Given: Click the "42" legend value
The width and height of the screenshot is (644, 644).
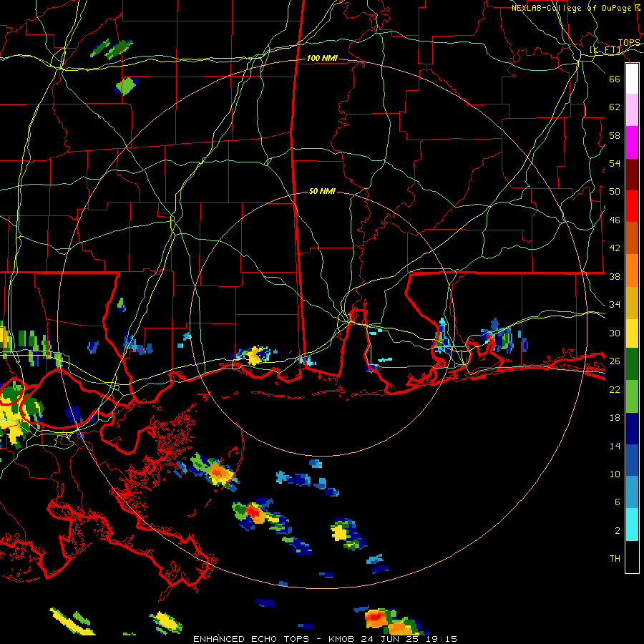Looking at the screenshot, I should coord(615,248).
